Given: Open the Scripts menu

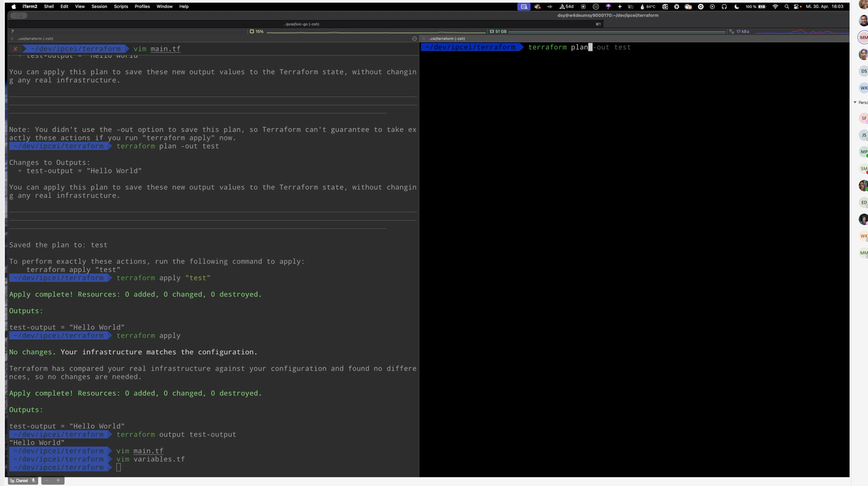Looking at the screenshot, I should (121, 7).
